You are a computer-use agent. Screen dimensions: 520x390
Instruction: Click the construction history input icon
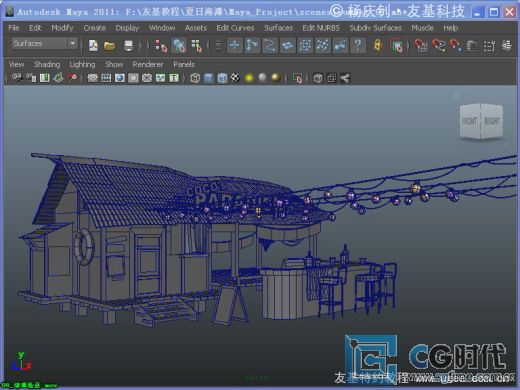point(472,46)
